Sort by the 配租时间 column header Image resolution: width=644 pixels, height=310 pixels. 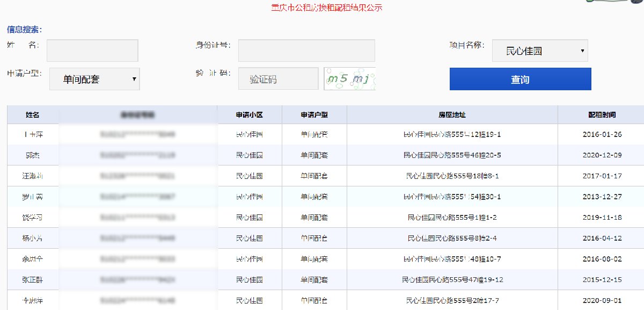pos(602,115)
